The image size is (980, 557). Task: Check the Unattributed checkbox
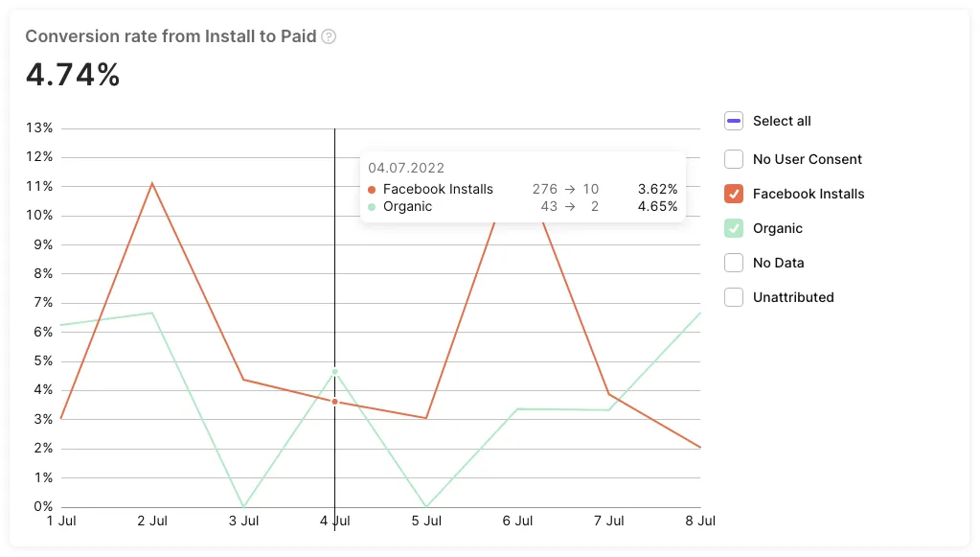coord(734,297)
